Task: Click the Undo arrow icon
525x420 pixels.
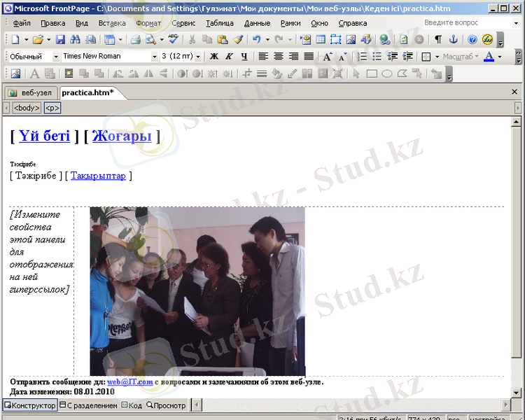Action: (257, 40)
